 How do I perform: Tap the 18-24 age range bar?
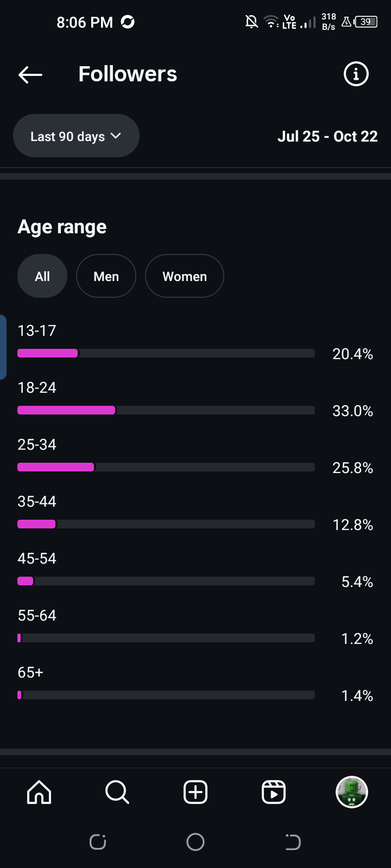tap(166, 410)
